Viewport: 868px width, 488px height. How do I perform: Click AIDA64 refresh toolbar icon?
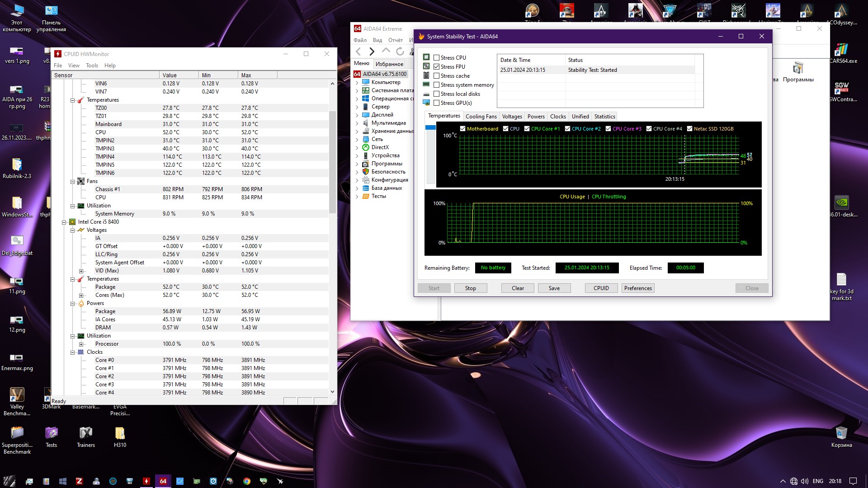click(400, 52)
